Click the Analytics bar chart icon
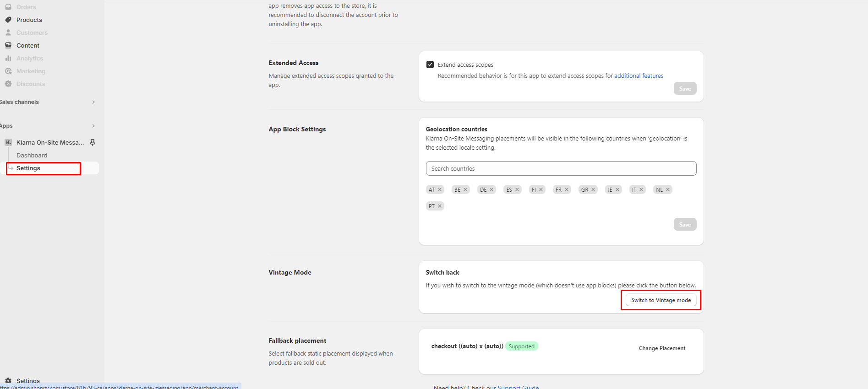The image size is (868, 389). 8,58
